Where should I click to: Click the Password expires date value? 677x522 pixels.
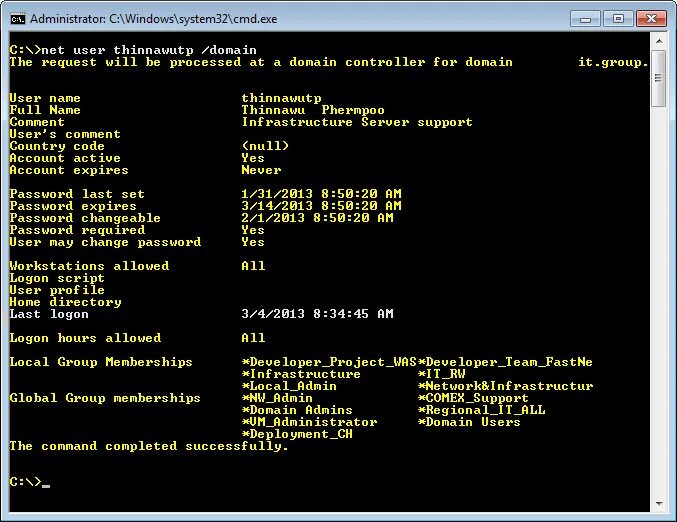coord(321,206)
